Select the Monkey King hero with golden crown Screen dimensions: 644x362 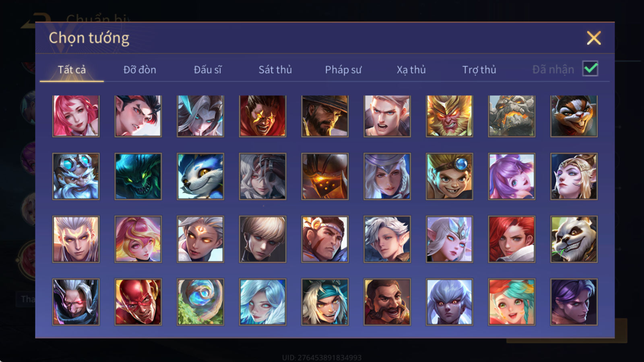pos(449,116)
